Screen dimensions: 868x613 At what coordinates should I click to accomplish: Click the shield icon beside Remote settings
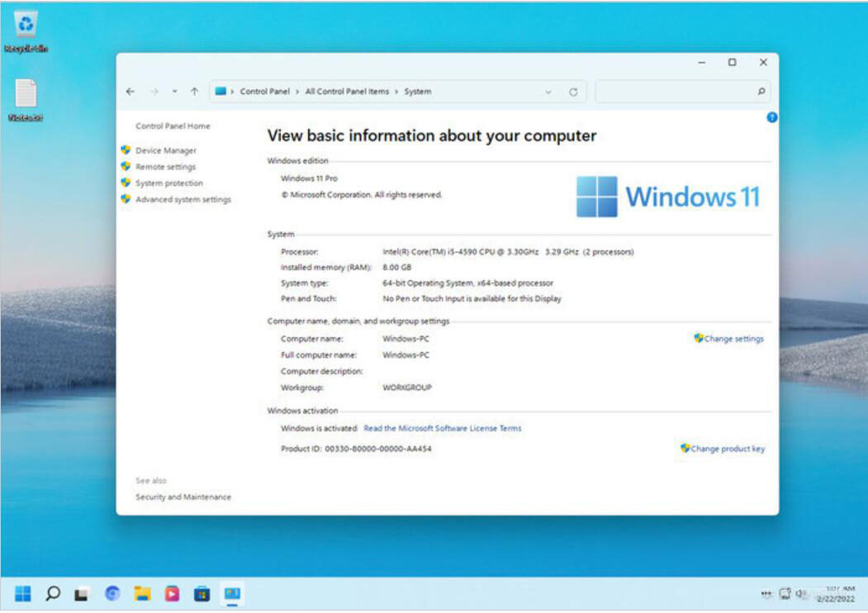click(126, 166)
